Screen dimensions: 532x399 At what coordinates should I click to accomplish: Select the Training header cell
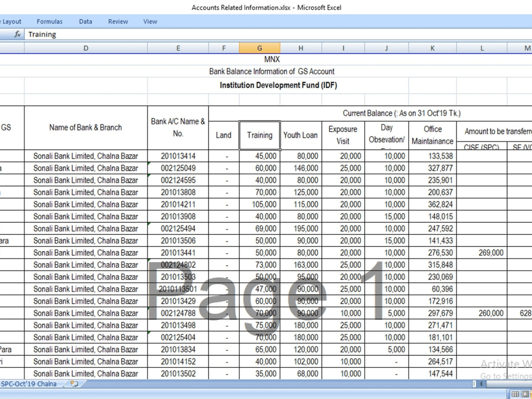click(x=260, y=135)
